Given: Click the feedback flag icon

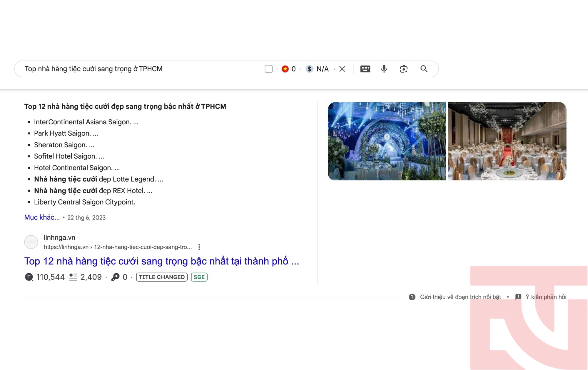Looking at the screenshot, I should point(518,297).
